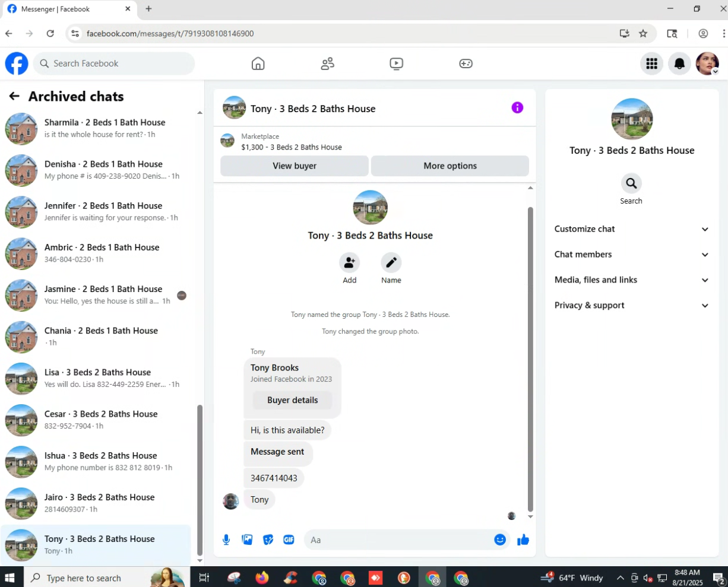Open Windows notification center icon

[x=718, y=578]
